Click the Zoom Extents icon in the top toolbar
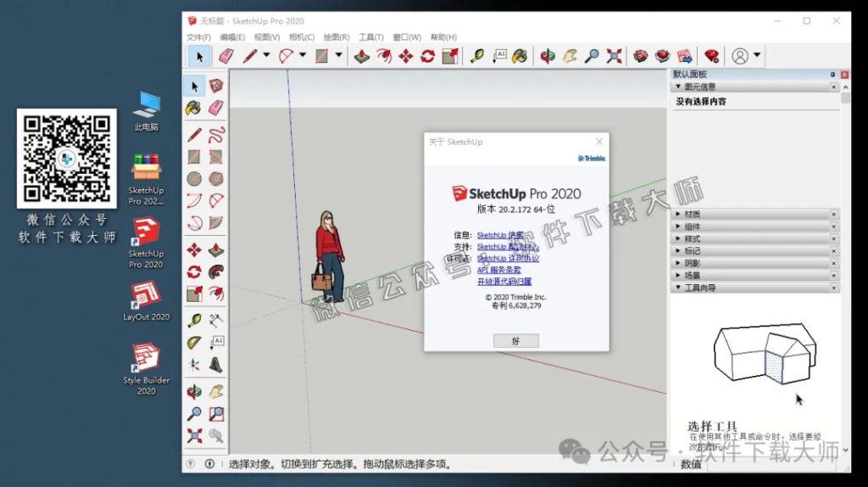Screen dimensions: 868x487 pyautogui.click(x=614, y=56)
